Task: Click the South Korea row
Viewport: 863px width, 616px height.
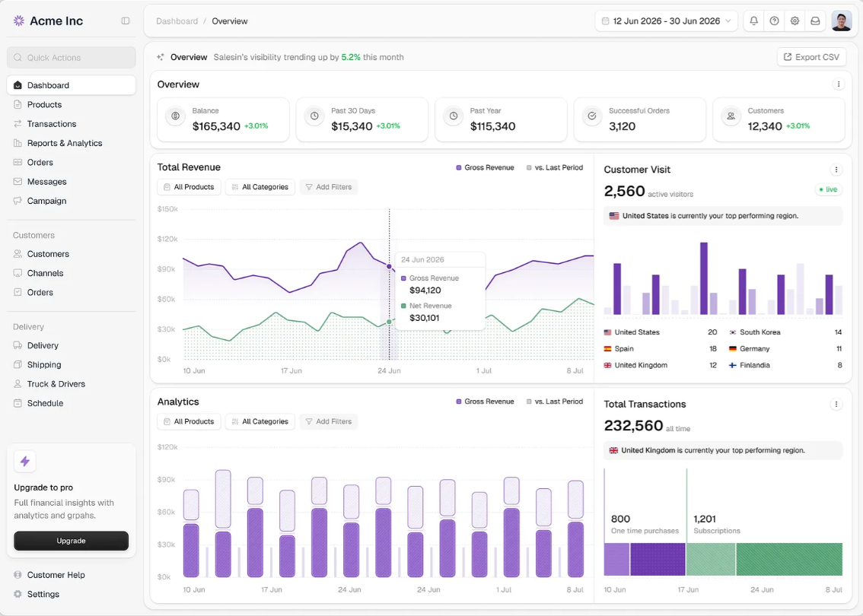Action: pos(785,332)
